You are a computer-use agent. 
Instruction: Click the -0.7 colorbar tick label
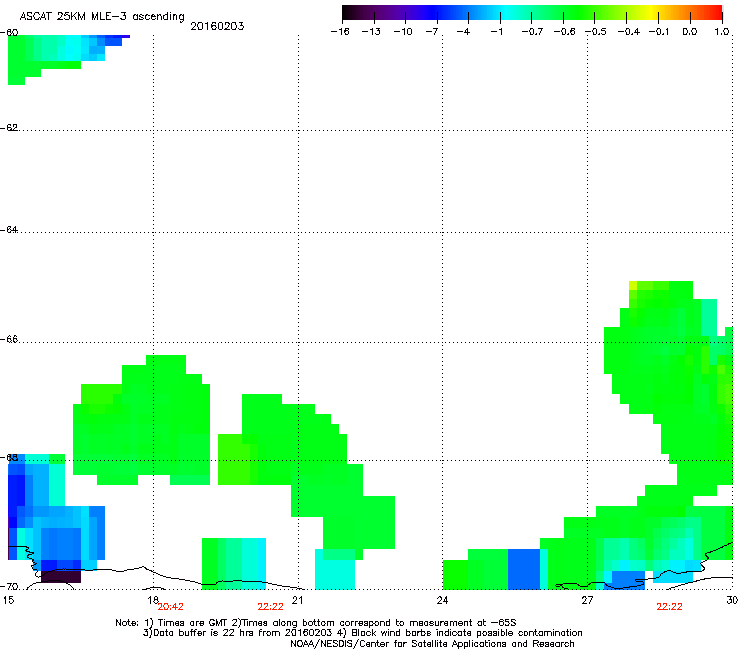coord(532,32)
